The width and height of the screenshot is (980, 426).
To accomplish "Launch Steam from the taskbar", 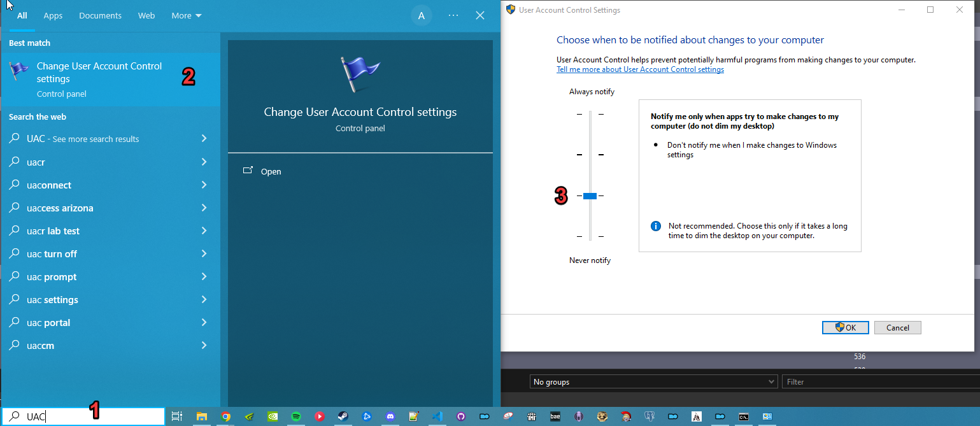I will click(x=343, y=416).
